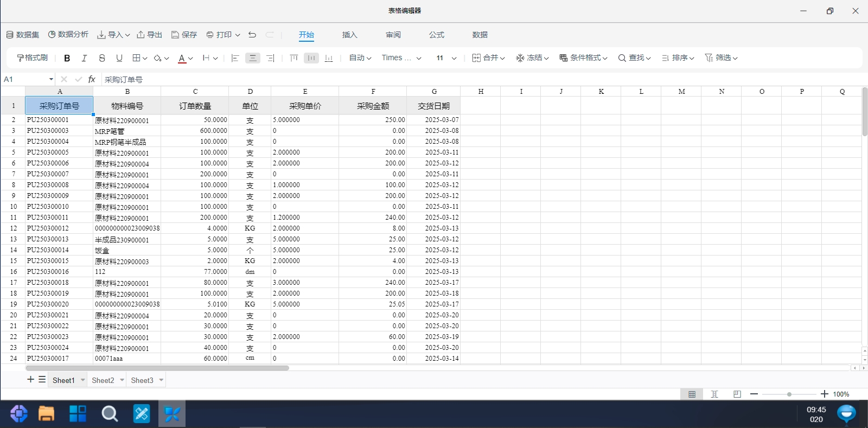Click the fx insert function icon
Screen dimensions: 868x428
92,79
